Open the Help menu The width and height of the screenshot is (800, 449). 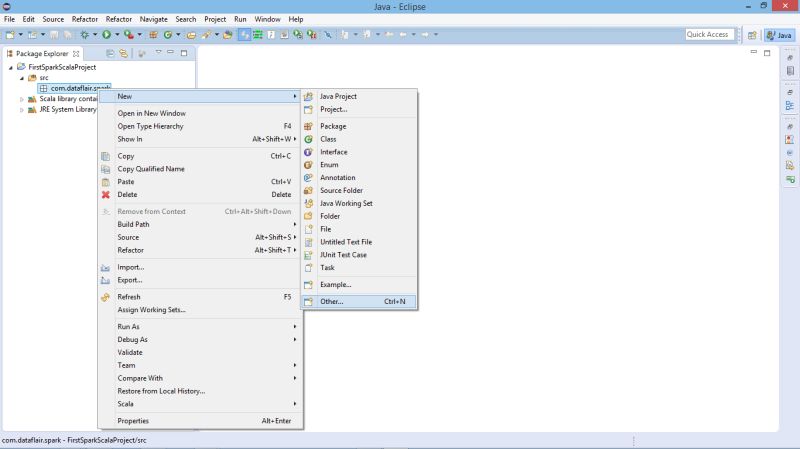tap(296, 19)
